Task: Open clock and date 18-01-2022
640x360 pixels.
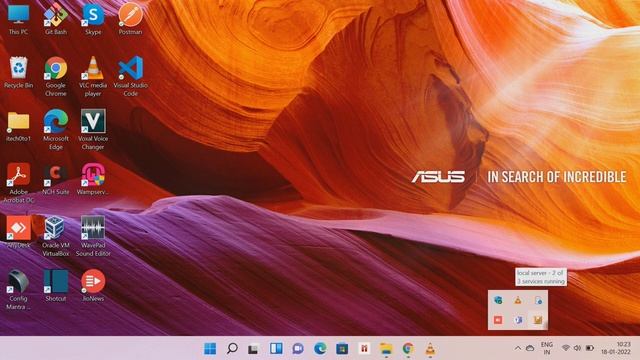Action: [616, 348]
